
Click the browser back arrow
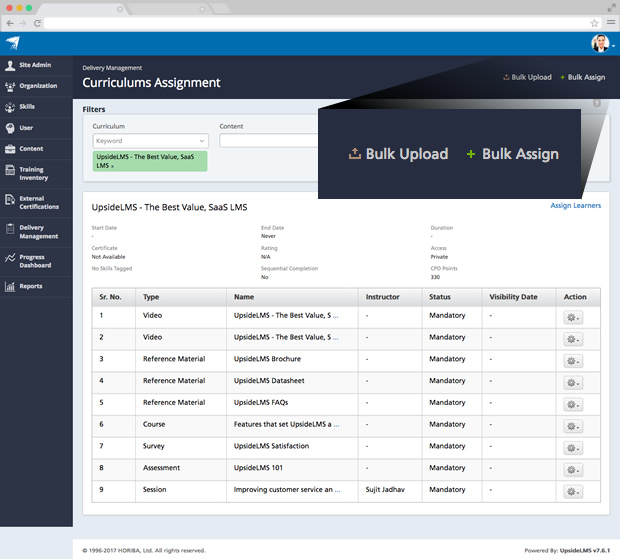pos(10,23)
